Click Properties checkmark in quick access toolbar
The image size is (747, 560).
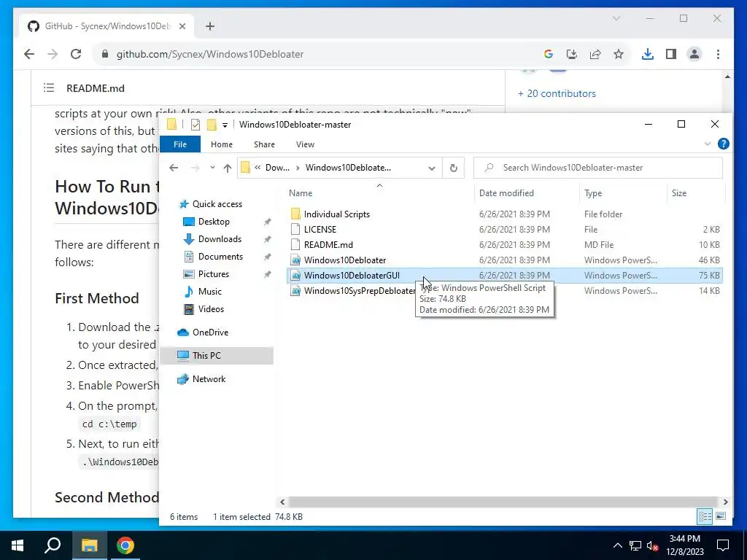pos(196,124)
